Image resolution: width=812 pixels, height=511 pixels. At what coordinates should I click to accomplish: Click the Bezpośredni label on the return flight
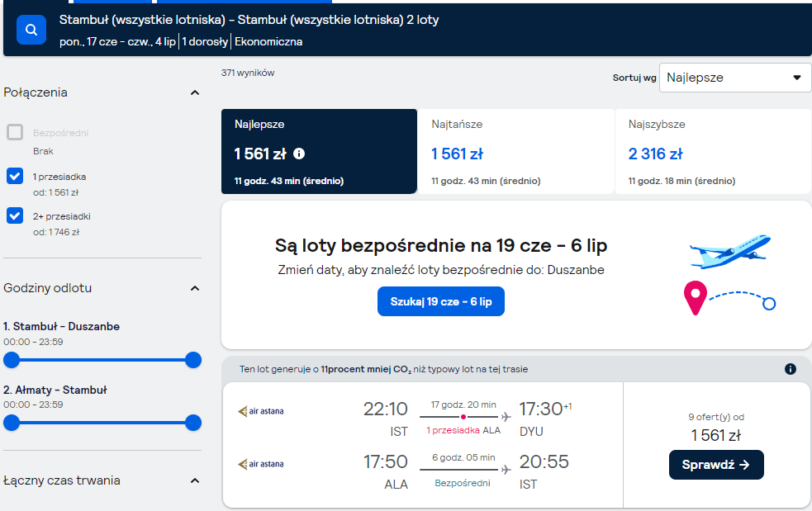tap(463, 483)
